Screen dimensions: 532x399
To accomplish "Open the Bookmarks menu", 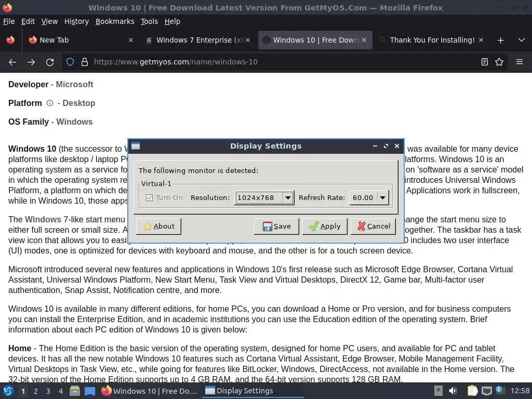I will (x=115, y=21).
